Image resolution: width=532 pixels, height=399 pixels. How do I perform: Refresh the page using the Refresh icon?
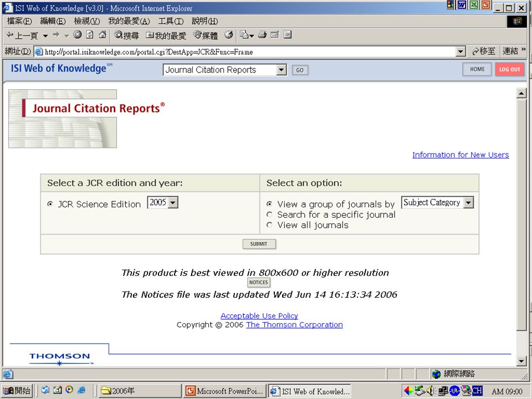click(x=90, y=34)
